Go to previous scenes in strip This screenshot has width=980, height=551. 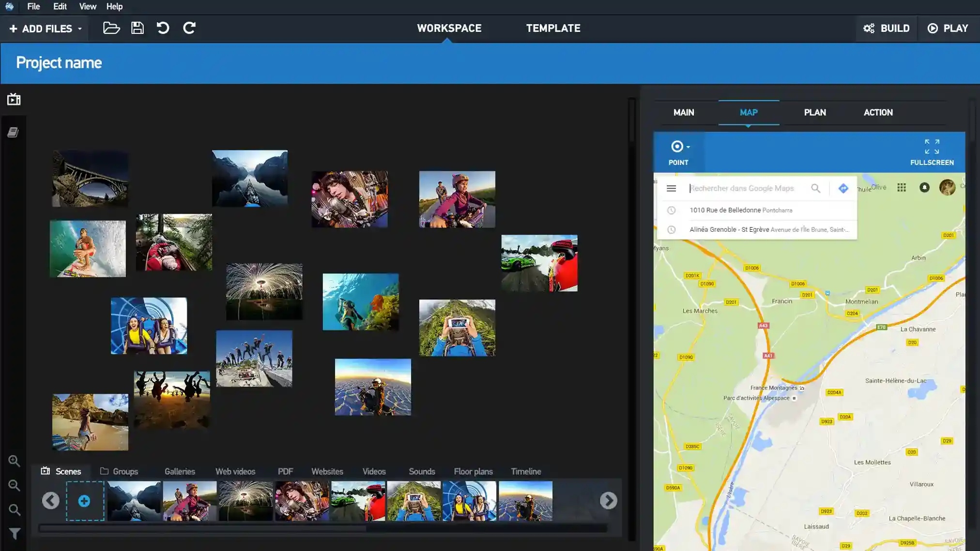[x=51, y=500]
